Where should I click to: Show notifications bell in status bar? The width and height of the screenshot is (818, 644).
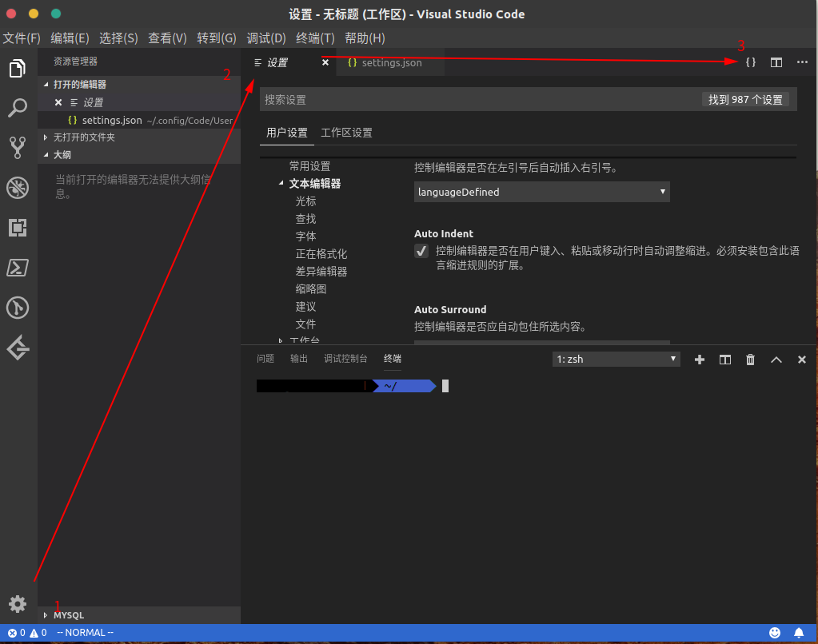799,633
